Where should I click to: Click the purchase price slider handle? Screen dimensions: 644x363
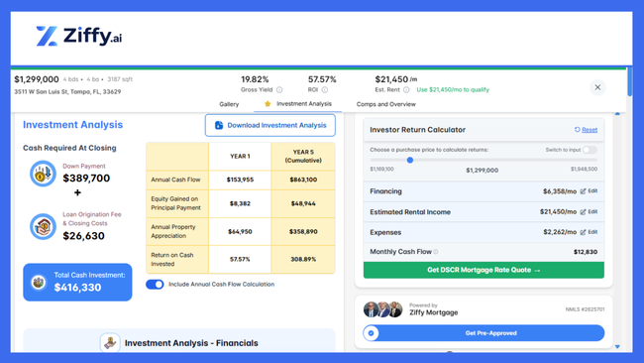410,160
